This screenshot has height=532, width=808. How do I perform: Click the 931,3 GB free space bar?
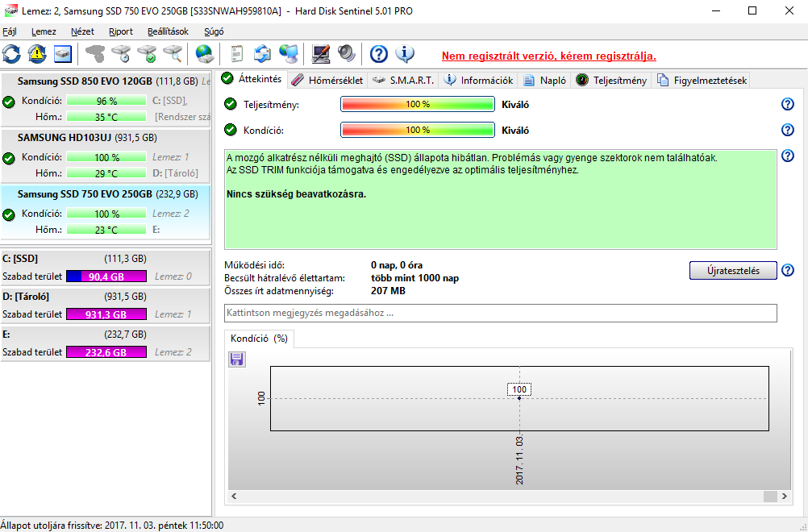pos(106,314)
